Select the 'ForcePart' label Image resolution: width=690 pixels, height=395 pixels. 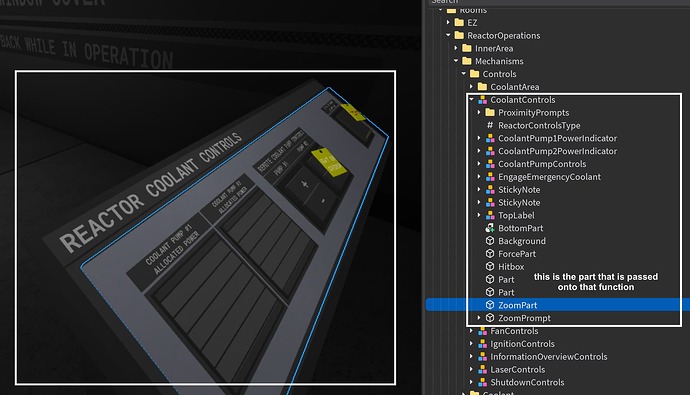517,254
